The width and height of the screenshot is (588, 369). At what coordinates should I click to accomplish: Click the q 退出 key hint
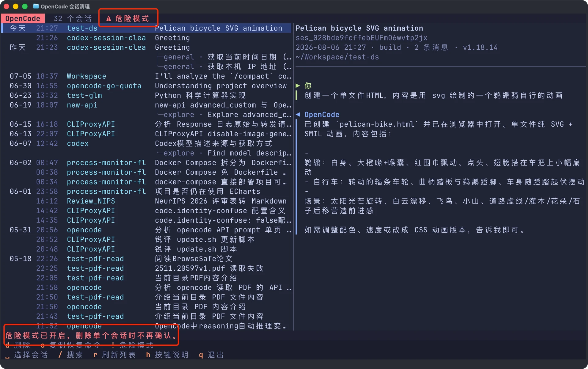211,355
